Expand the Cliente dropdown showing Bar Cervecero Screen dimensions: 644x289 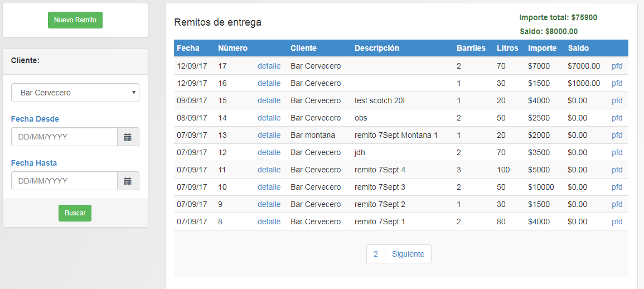tap(75, 93)
